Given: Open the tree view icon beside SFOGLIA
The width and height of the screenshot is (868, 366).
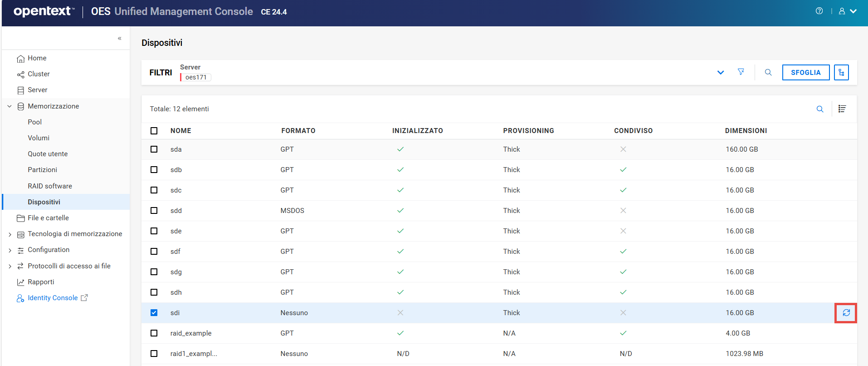Looking at the screenshot, I should click(x=841, y=72).
